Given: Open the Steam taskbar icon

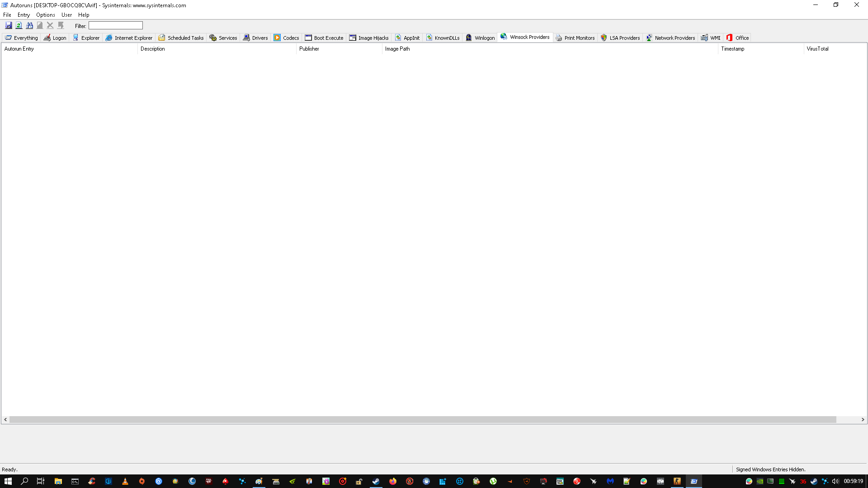Looking at the screenshot, I should click(376, 481).
